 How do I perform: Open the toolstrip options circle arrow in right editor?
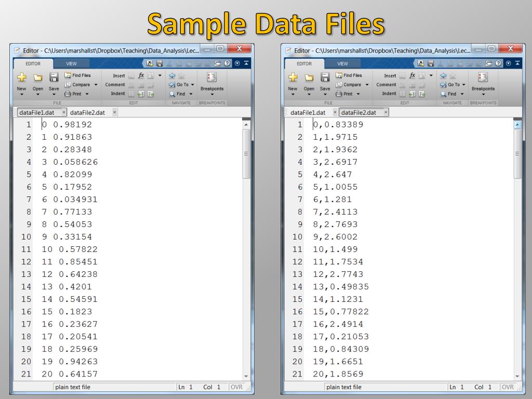pos(508,63)
